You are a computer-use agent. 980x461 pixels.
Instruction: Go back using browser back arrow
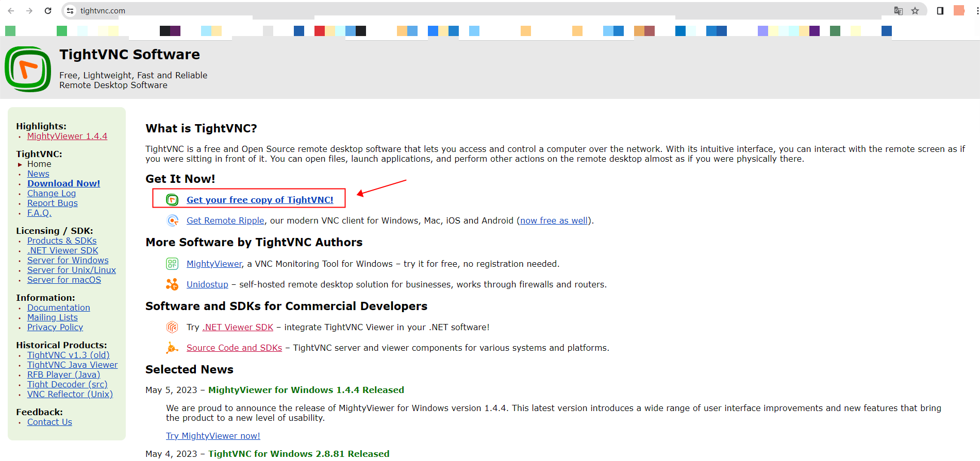click(x=11, y=11)
